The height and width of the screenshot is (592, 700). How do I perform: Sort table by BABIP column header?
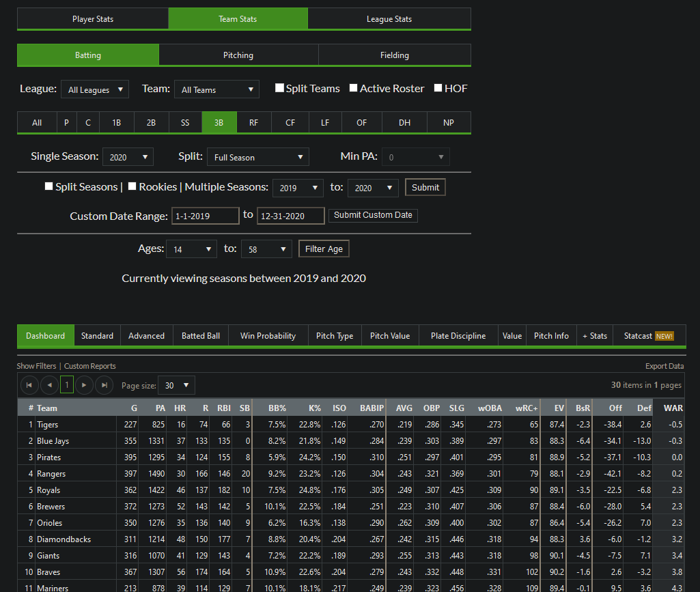[372, 408]
